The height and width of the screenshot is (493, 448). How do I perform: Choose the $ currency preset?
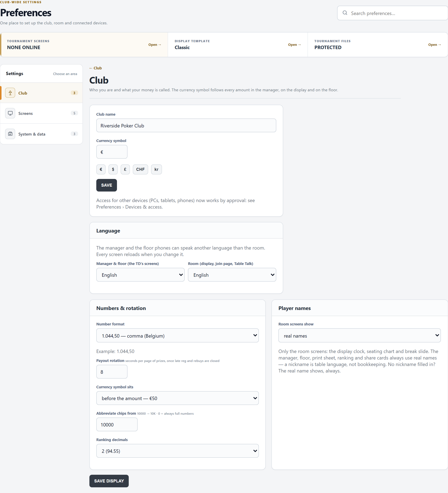pyautogui.click(x=113, y=169)
